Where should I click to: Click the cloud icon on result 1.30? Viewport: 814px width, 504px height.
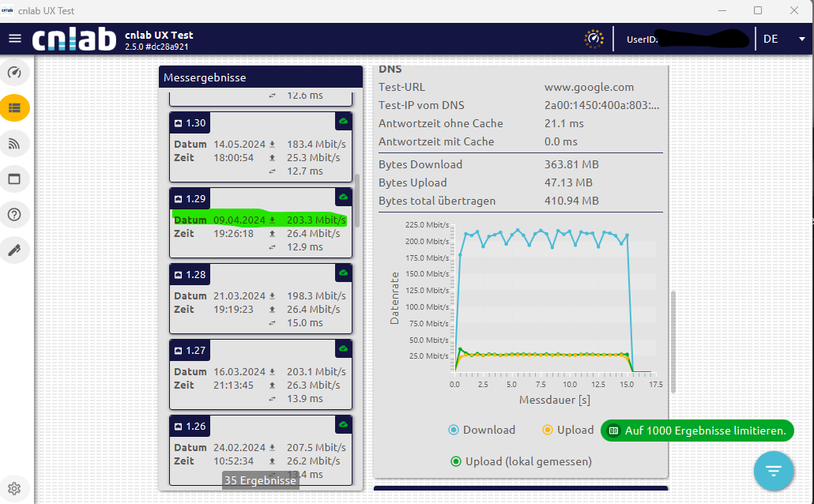pyautogui.click(x=343, y=121)
